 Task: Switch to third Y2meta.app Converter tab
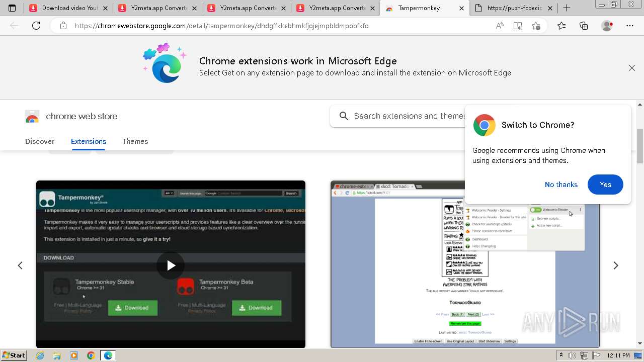point(336,8)
